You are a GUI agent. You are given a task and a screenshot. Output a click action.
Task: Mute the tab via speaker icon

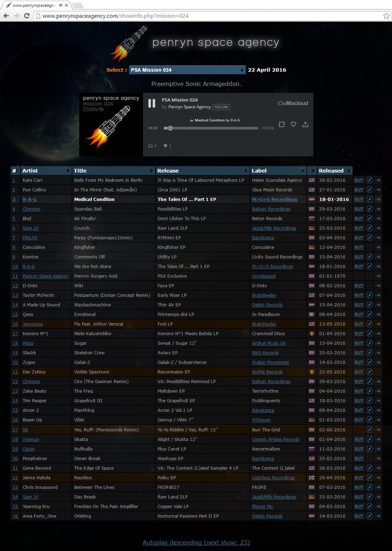[x=61, y=5]
